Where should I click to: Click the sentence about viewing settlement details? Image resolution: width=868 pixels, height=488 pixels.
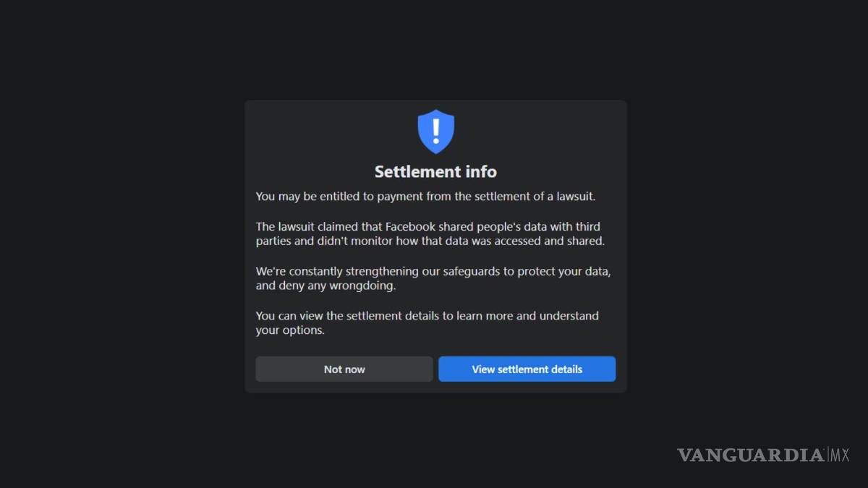pos(427,322)
